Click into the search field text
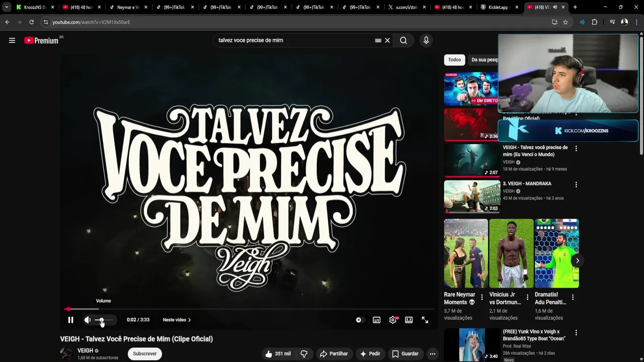The width and height of the screenshot is (644, 362). [251, 40]
